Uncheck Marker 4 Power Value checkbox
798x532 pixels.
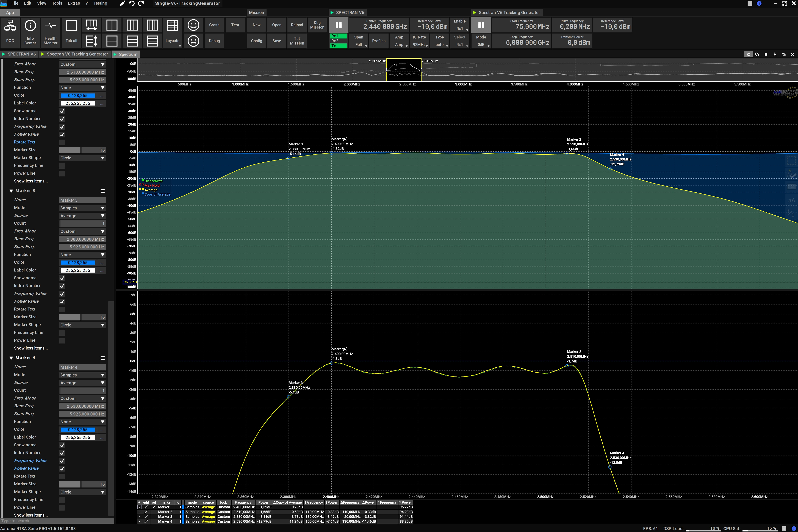[62, 469]
